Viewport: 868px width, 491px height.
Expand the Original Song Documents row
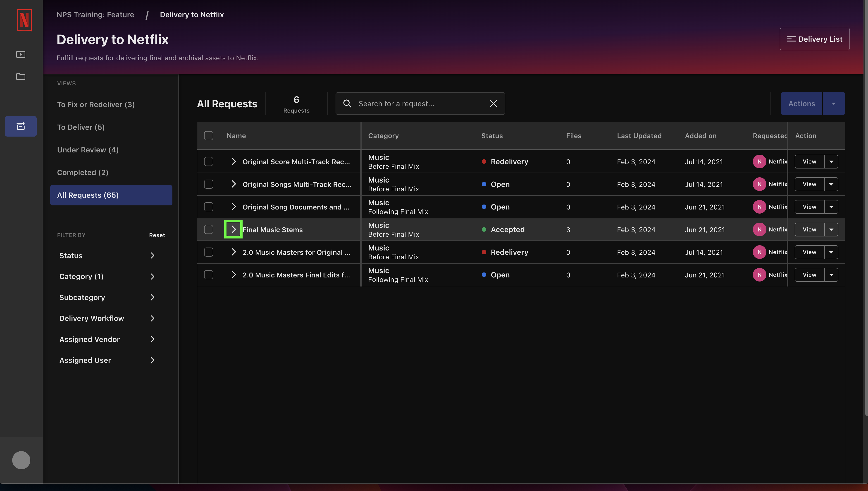tap(234, 206)
